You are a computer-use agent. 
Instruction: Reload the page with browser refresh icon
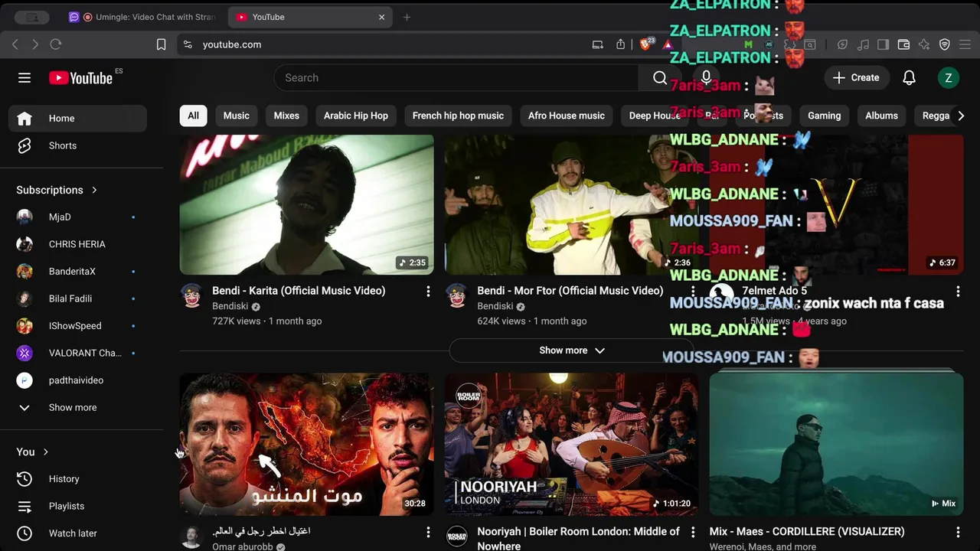point(55,44)
